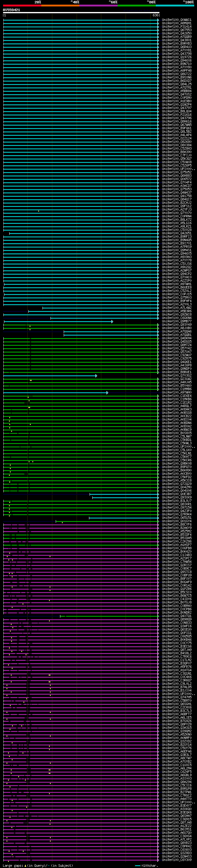Click the partial cyan bar for UniRef100_A7L4W2
This screenshot has width=197, height=868.
point(101,308)
